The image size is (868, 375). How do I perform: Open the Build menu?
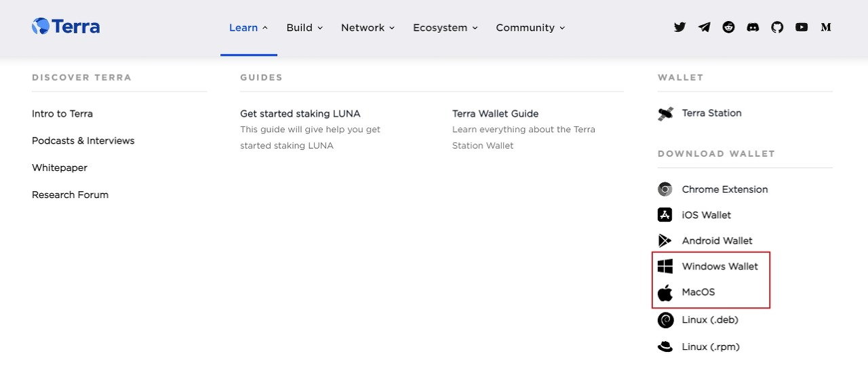(304, 28)
